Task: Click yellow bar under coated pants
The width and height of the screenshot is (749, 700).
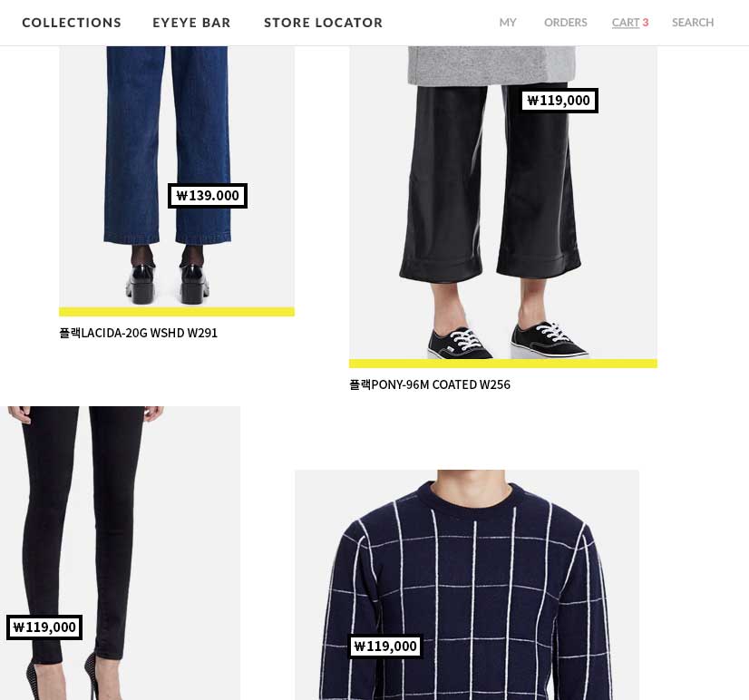Action: (x=503, y=364)
